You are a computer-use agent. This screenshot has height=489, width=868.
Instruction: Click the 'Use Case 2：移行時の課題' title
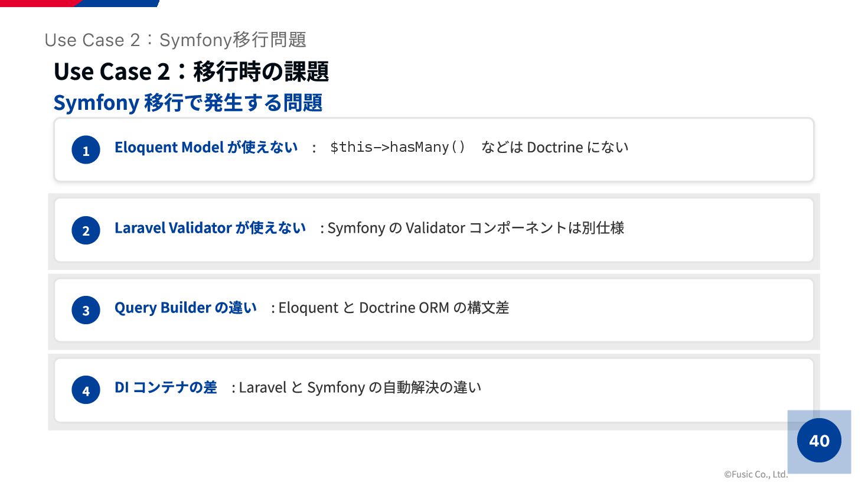(x=191, y=71)
